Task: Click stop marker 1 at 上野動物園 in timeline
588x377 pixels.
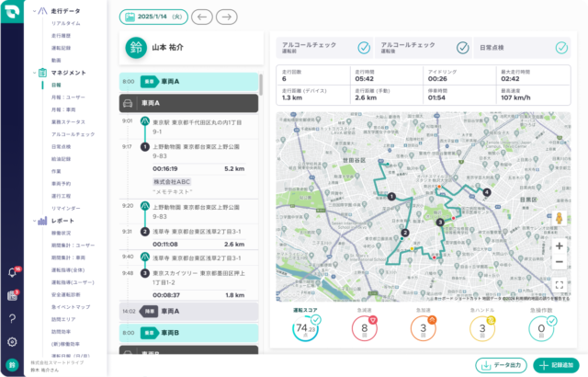Action: (x=145, y=147)
